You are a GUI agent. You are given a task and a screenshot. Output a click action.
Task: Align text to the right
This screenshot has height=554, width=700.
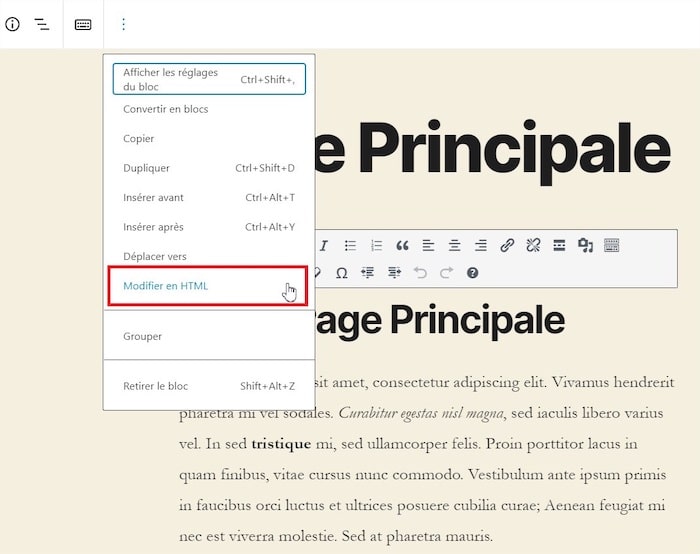click(x=481, y=245)
